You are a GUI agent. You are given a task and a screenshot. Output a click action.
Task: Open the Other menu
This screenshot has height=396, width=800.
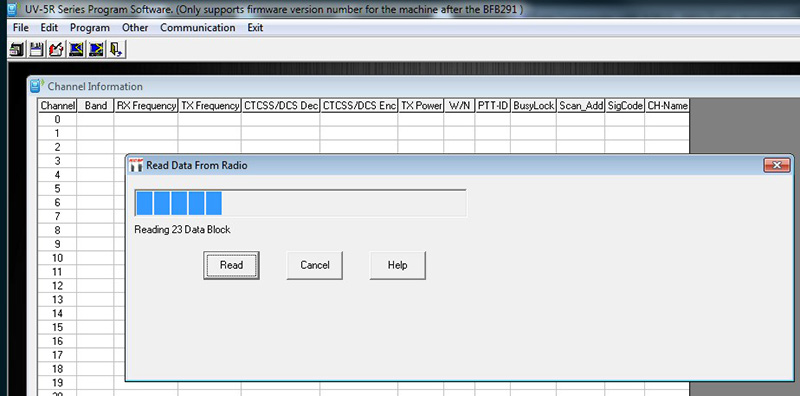point(135,28)
